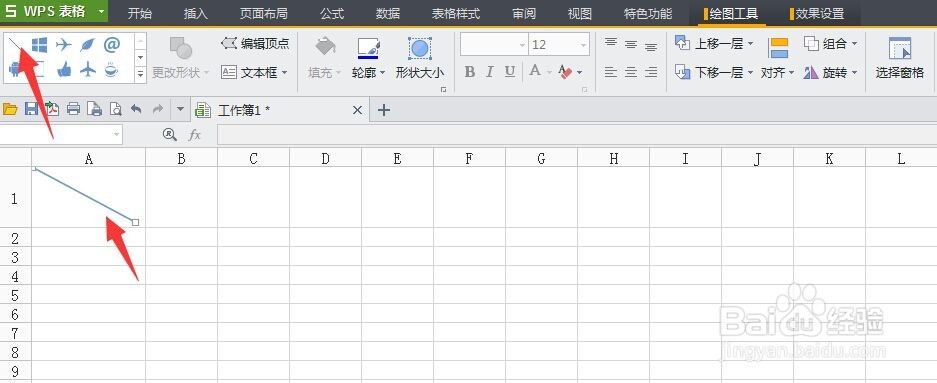Close the 工作簿1 document tab
This screenshot has width=937, height=383.
coord(357,110)
